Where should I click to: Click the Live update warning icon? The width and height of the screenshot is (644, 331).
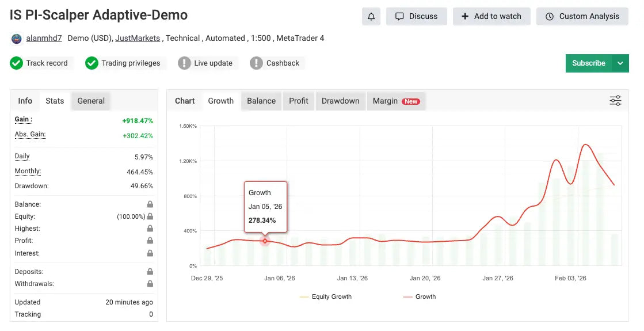(x=184, y=63)
